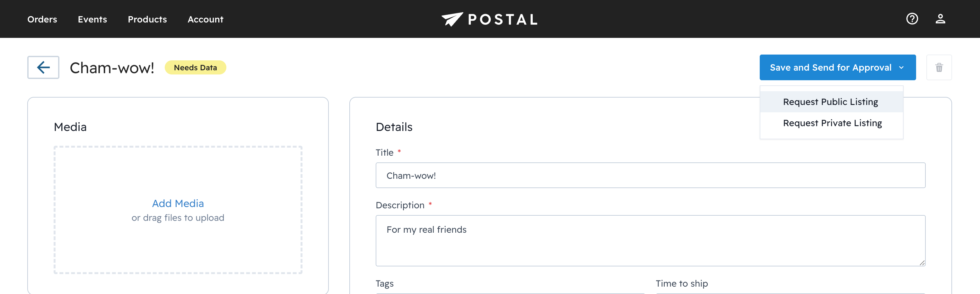This screenshot has width=980, height=294.
Task: Click the trash delete icon
Action: [x=939, y=68]
